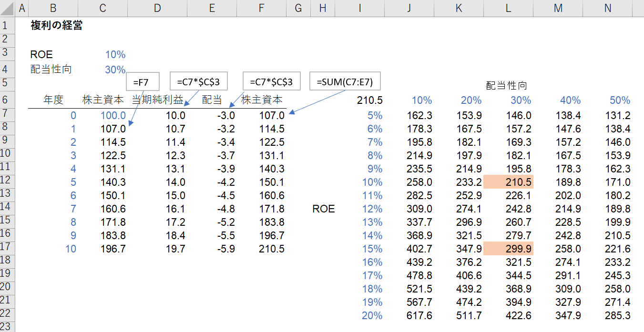644x332 pixels.
Task: Select the 16% ROE row label
Action: 372,262
